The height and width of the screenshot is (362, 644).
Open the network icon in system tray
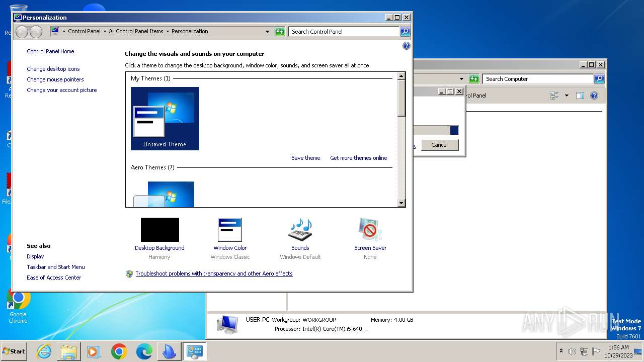pyautogui.click(x=584, y=351)
